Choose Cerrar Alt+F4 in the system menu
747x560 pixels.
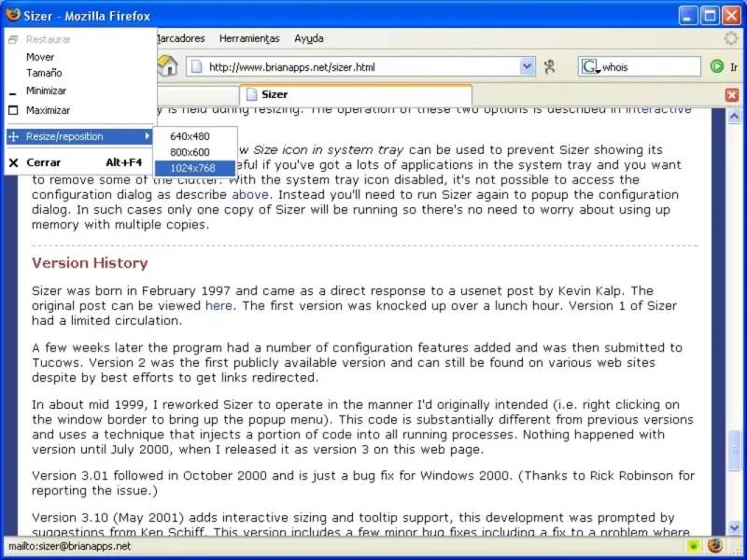click(x=78, y=162)
